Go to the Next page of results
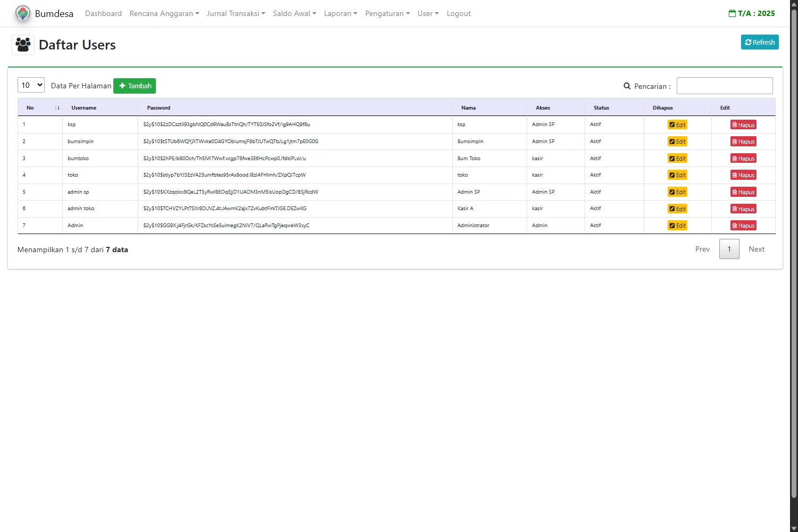 [x=756, y=249]
